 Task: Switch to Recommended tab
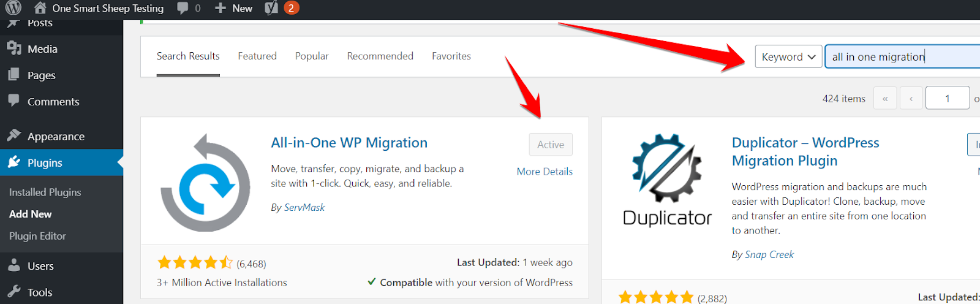pyautogui.click(x=380, y=56)
